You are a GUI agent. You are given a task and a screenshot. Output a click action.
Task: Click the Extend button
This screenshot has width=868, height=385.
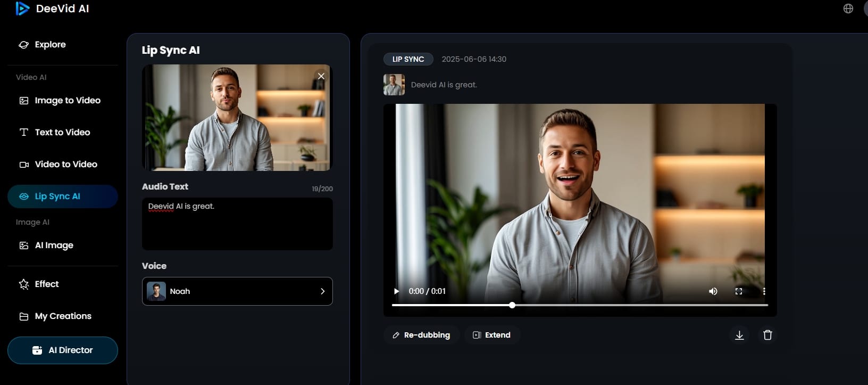point(492,335)
